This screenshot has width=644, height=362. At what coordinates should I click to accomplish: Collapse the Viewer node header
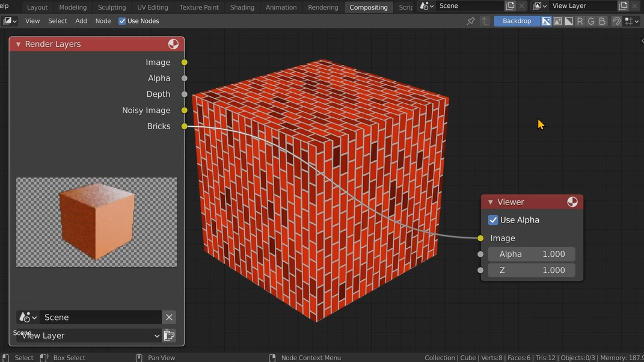[x=490, y=202]
